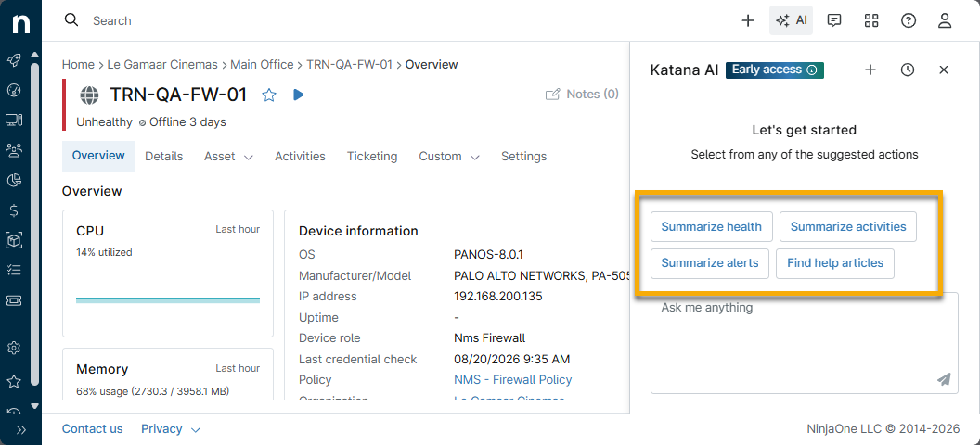Expand the Privacy dropdown

click(x=171, y=428)
